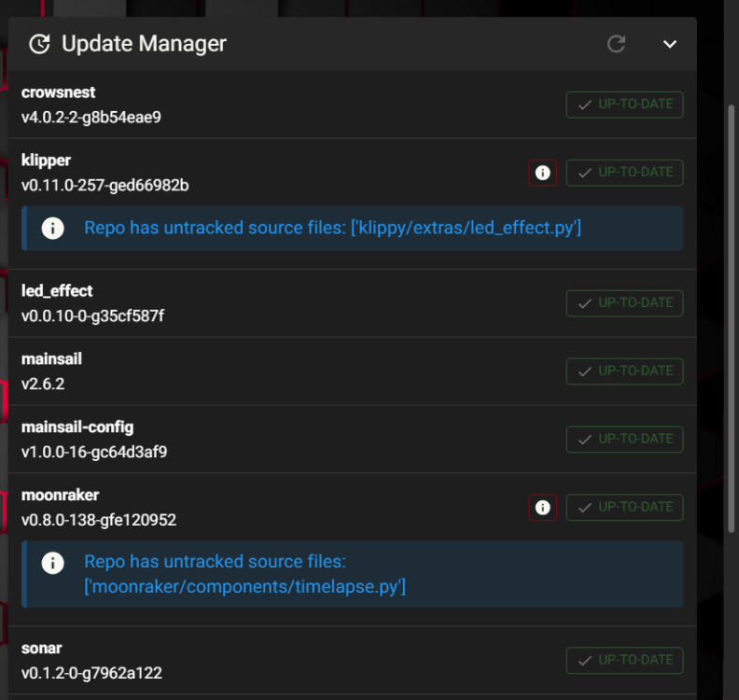Image resolution: width=739 pixels, height=700 pixels.
Task: Click crowsnest UP-TO-DATE button
Action: click(x=624, y=105)
